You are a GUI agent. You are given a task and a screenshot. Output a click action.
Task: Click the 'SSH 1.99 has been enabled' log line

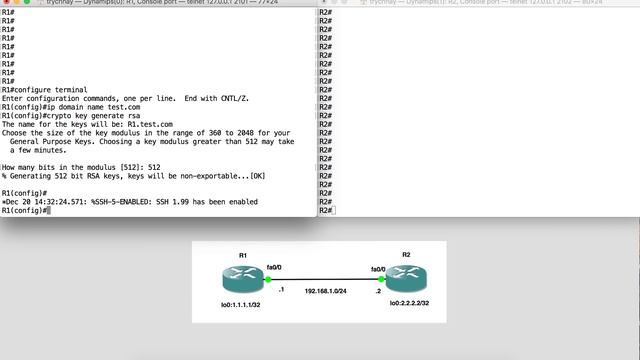[130, 202]
